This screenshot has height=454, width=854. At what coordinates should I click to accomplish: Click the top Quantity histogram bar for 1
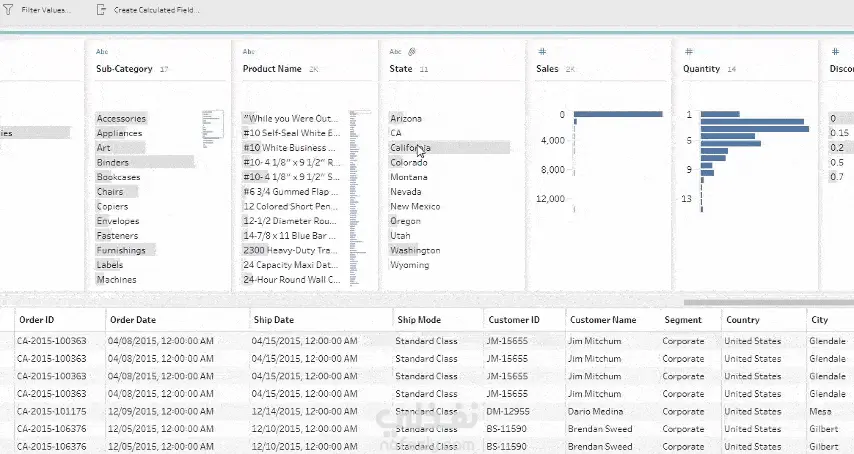click(x=720, y=114)
